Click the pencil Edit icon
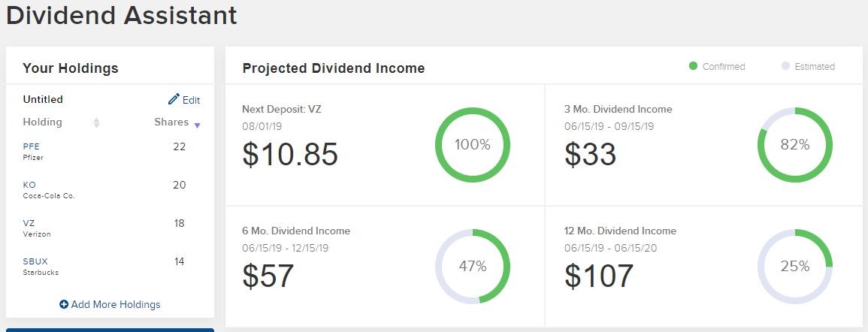 [x=174, y=99]
